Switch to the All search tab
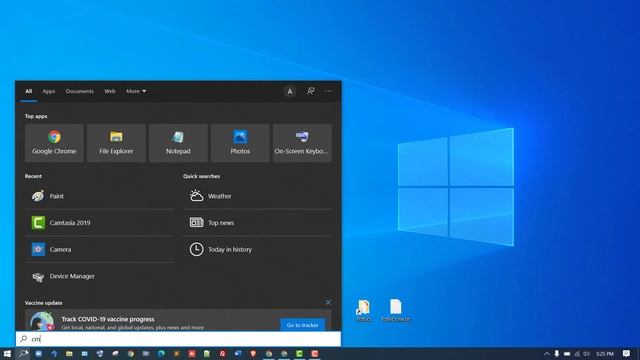Image resolution: width=640 pixels, height=360 pixels. click(29, 91)
